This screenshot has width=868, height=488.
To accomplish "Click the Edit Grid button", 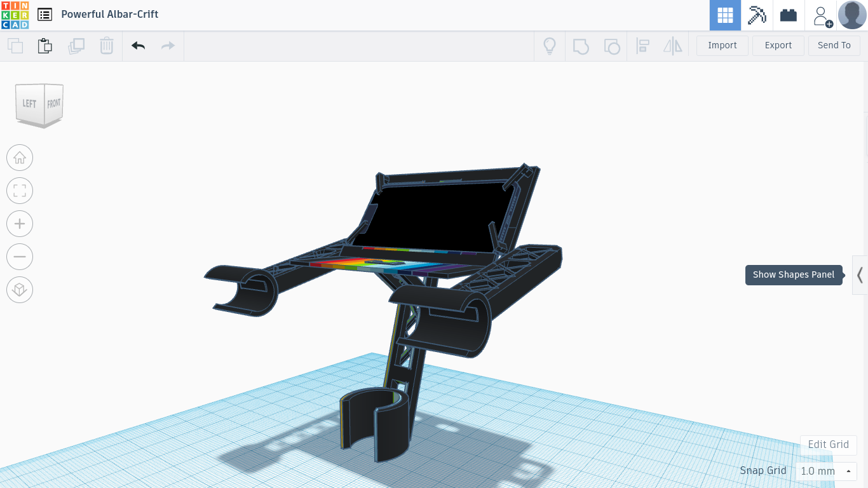I will pyautogui.click(x=829, y=445).
